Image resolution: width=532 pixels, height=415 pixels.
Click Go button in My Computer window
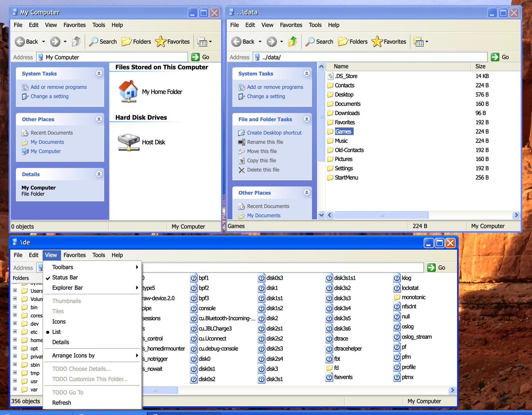click(x=200, y=57)
